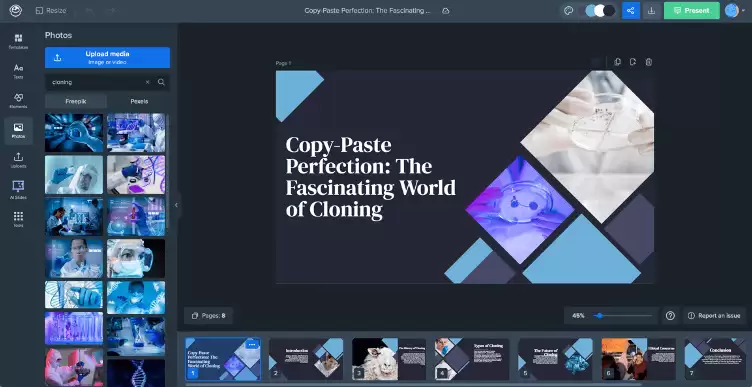Viewport: 752px width, 387px height.
Task: Open slide 1 three-dot options menu
Action: tap(252, 344)
